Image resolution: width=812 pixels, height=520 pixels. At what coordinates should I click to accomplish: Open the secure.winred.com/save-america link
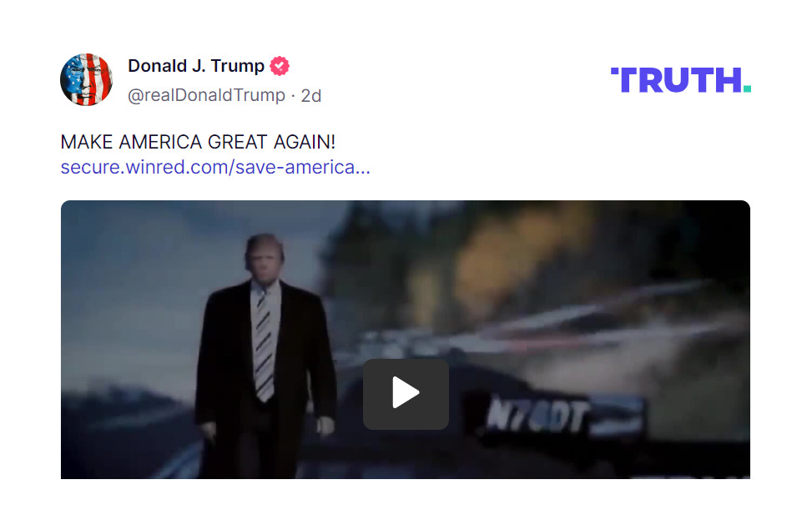pyautogui.click(x=215, y=167)
